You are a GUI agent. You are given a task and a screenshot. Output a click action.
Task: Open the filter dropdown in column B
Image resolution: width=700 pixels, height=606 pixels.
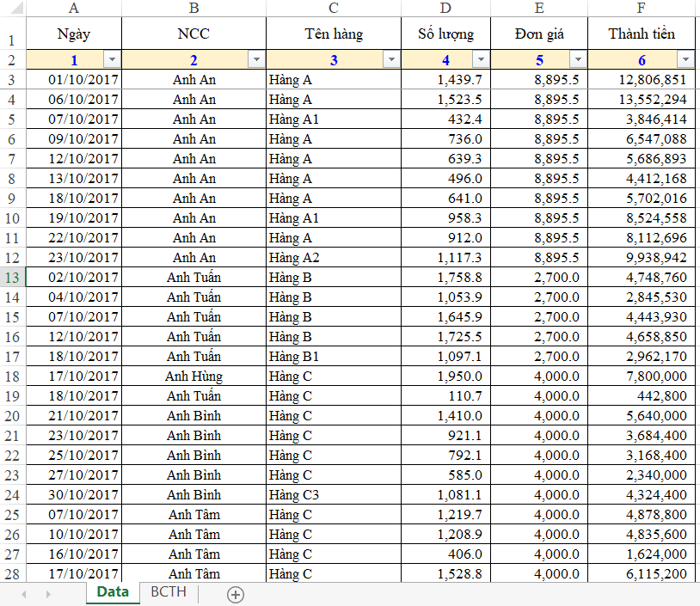tap(256, 60)
